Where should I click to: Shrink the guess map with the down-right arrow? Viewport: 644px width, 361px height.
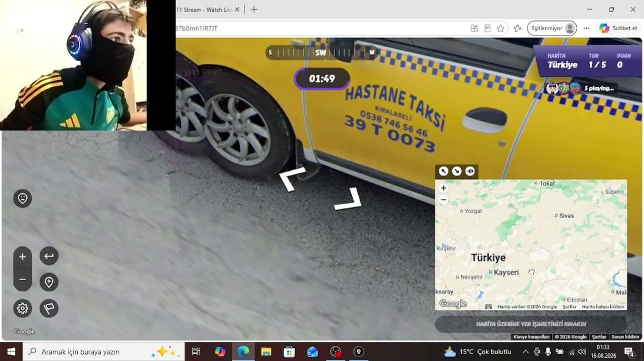[x=456, y=171]
